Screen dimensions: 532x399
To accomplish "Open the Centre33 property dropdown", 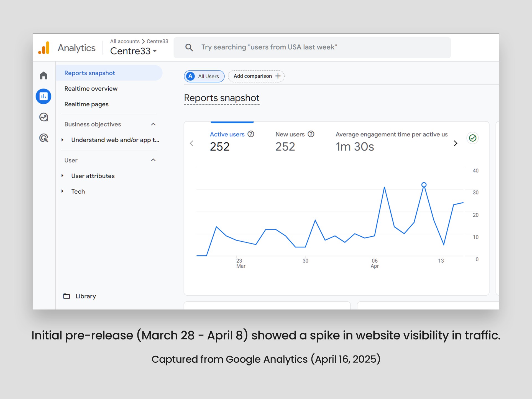I will (x=134, y=51).
